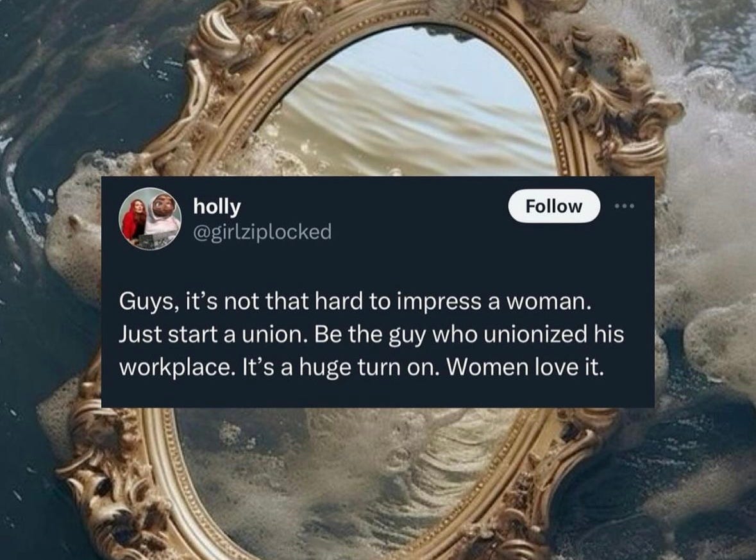Viewport: 756px width, 560px height.
Task: Click the alien character in the avatar
Action: (x=162, y=217)
